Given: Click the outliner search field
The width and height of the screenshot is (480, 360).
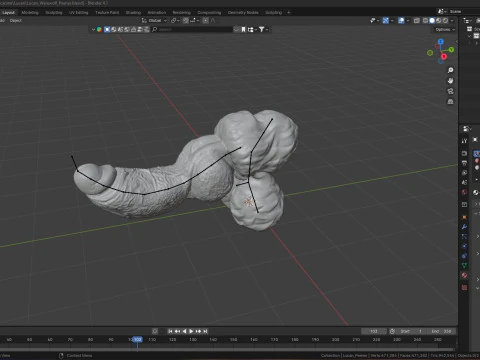Looking at the screenshot, I should click(x=193, y=30).
